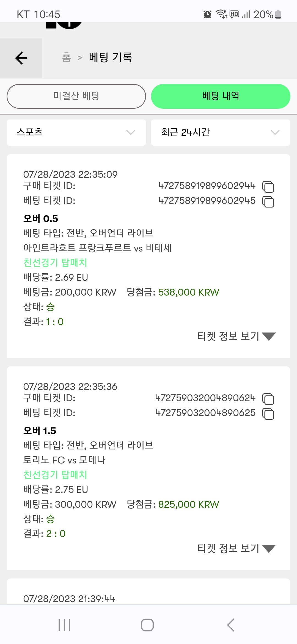This screenshot has width=297, height=644.
Task: Tap Android system back icon
Action: point(231,625)
